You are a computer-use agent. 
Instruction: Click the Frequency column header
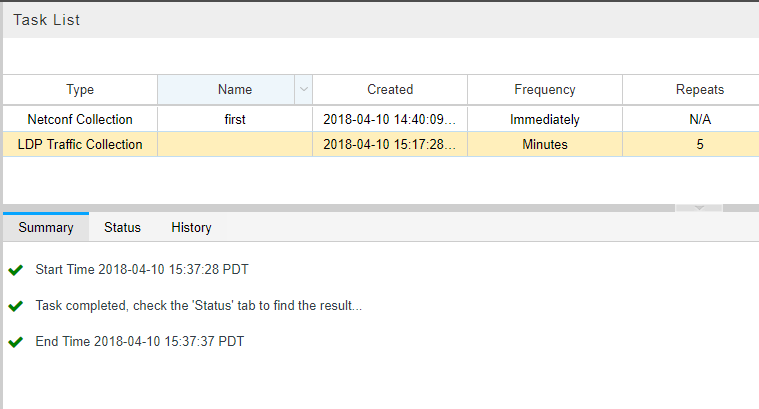click(545, 89)
